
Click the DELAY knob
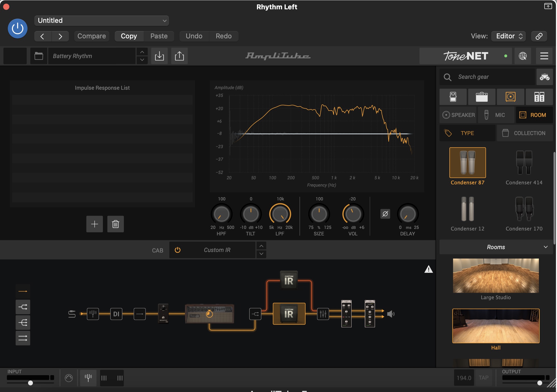coord(408,214)
